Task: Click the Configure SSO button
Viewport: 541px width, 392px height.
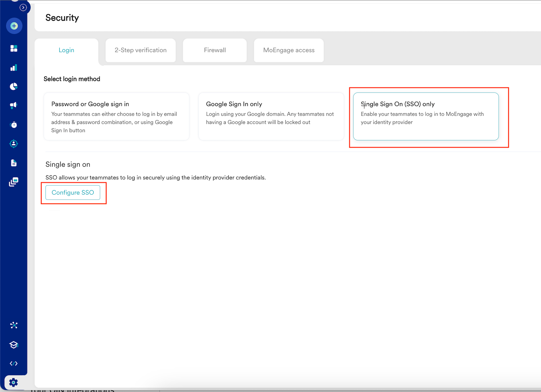Action: (73, 193)
